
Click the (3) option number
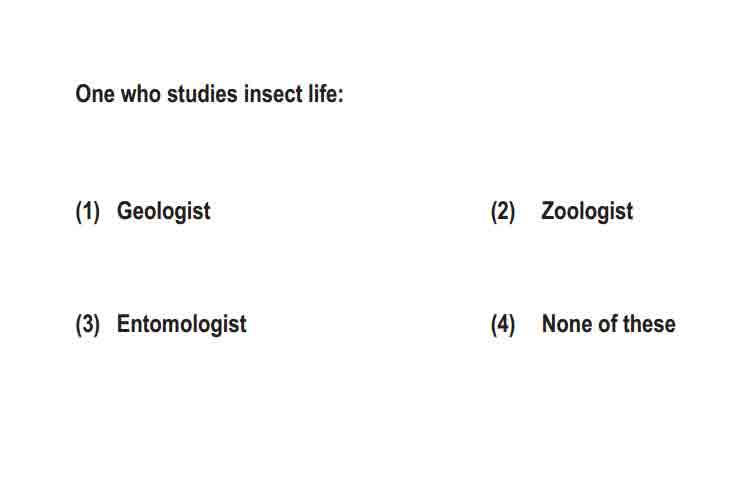coord(88,324)
